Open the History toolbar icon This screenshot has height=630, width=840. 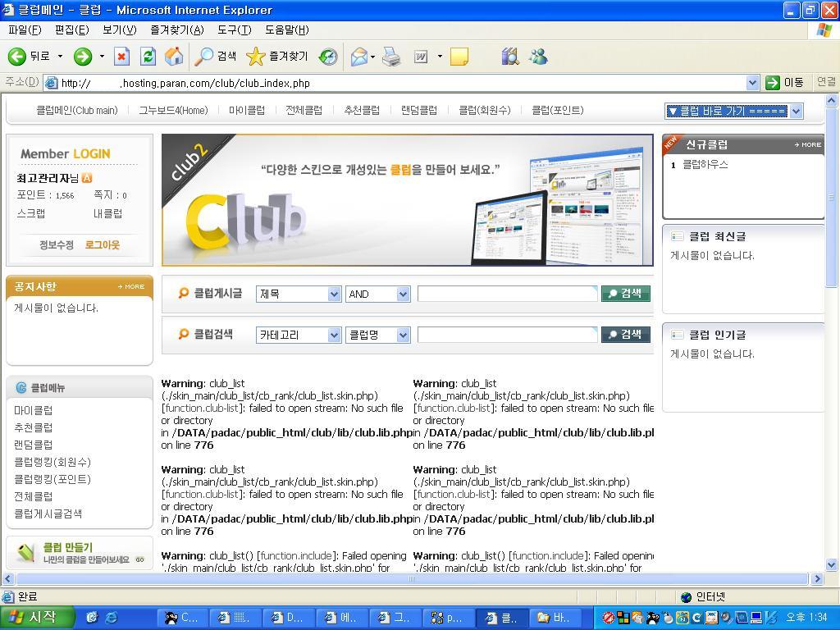(328, 57)
